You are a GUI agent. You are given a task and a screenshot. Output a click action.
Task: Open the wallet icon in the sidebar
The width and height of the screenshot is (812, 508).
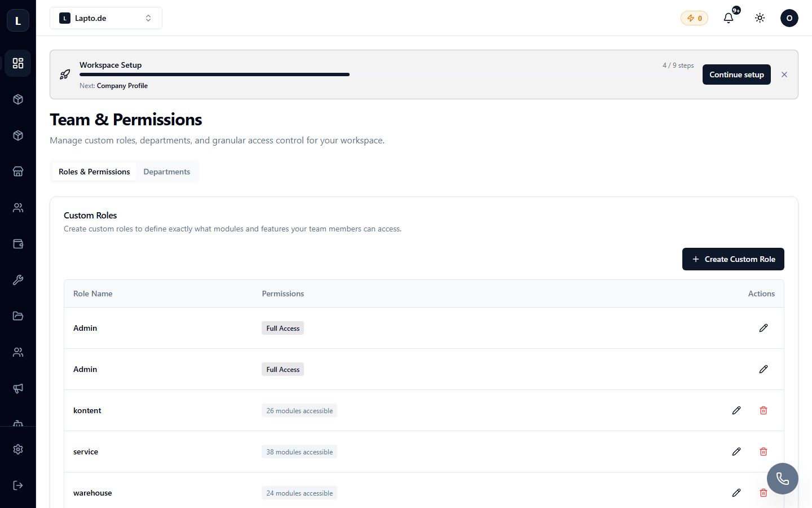(x=18, y=244)
